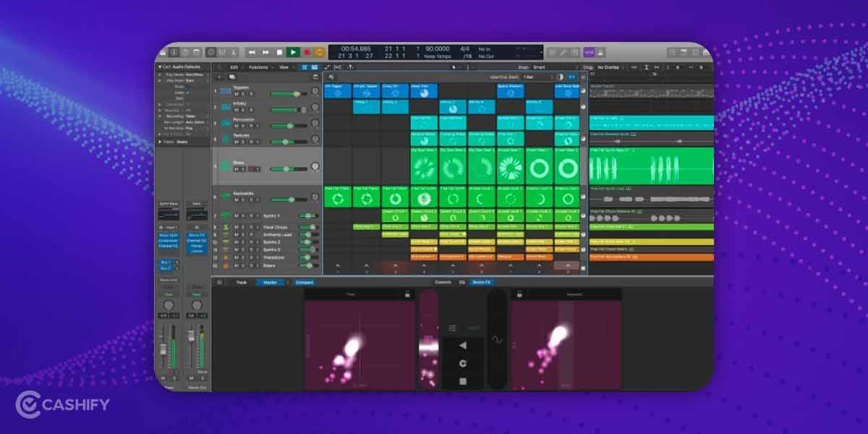Mute the Brass track

coord(237,169)
